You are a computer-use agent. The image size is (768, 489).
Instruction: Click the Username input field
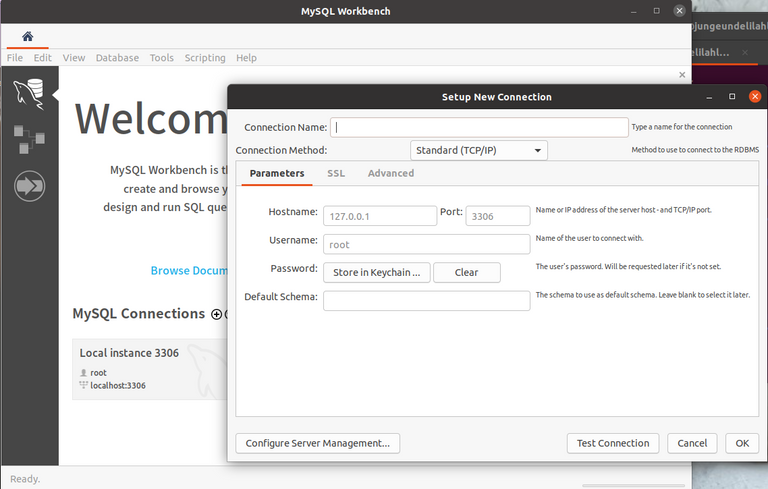click(x=426, y=244)
